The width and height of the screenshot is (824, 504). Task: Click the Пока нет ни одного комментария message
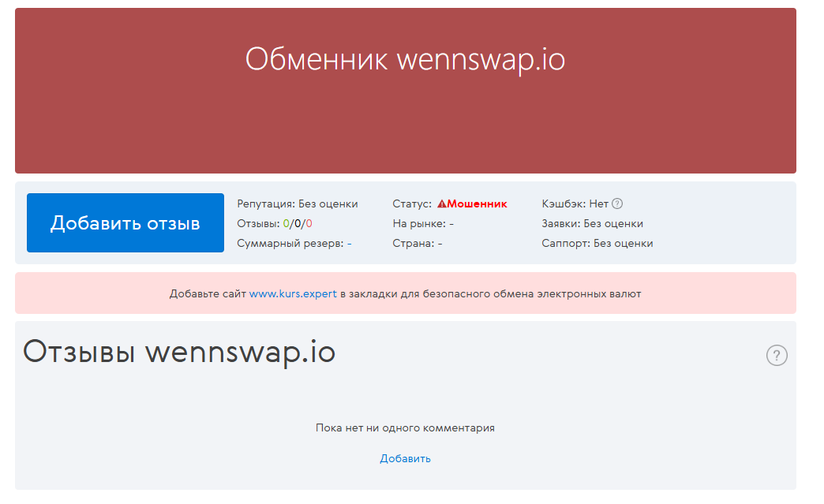405,427
